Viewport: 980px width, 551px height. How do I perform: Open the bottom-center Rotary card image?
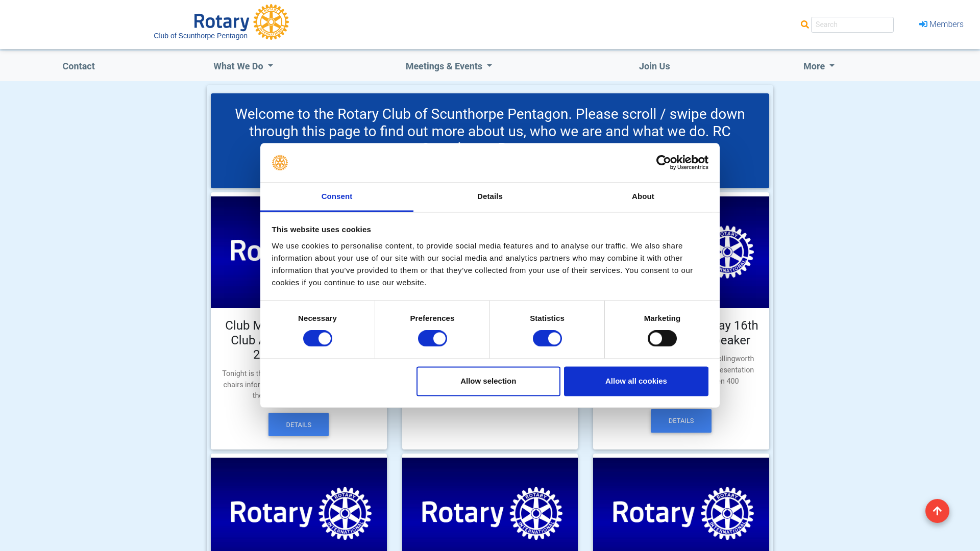click(490, 504)
